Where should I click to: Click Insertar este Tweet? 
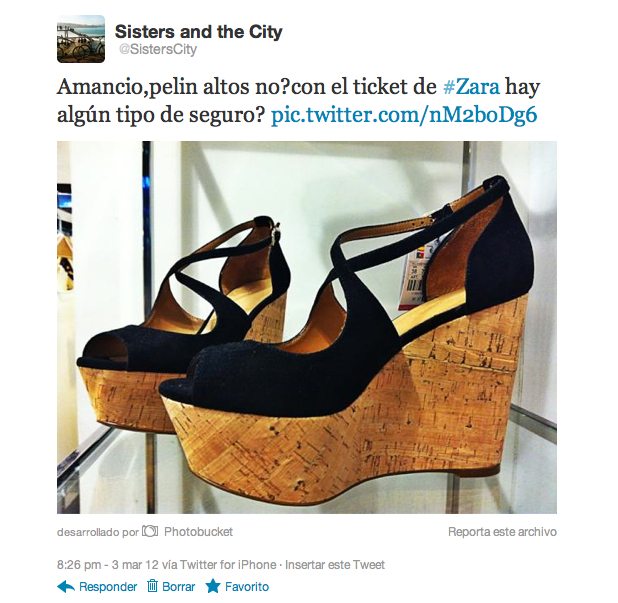[x=335, y=565]
